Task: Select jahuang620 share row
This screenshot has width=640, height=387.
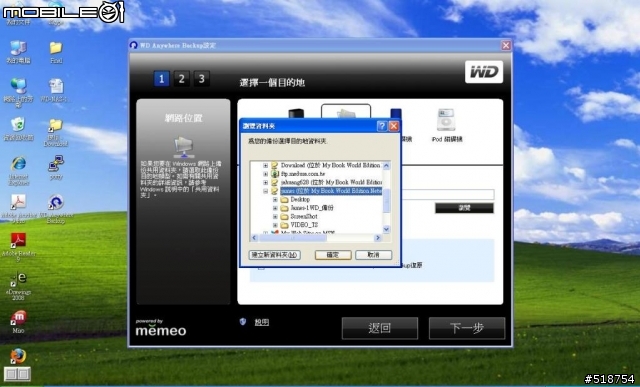Action: tap(331, 182)
